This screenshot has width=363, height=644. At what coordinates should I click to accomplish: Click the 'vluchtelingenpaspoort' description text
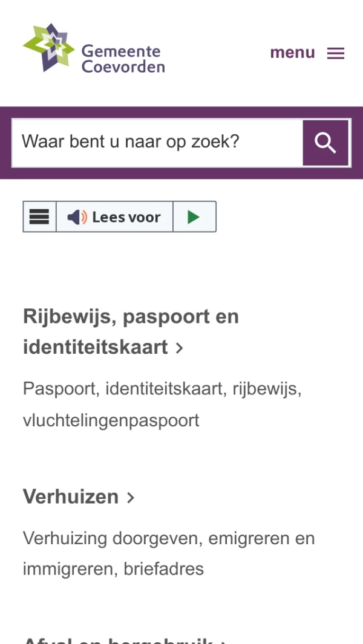pyautogui.click(x=111, y=420)
